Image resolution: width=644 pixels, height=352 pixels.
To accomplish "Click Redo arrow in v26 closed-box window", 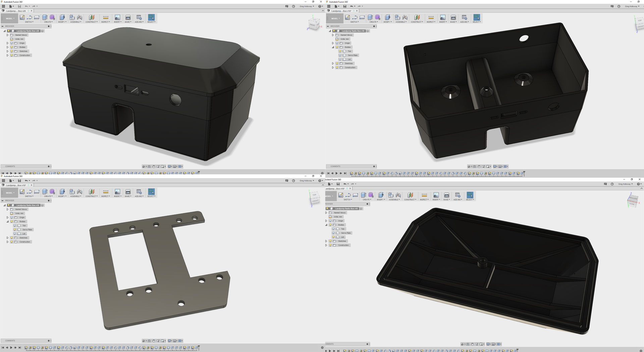I will pos(34,6).
